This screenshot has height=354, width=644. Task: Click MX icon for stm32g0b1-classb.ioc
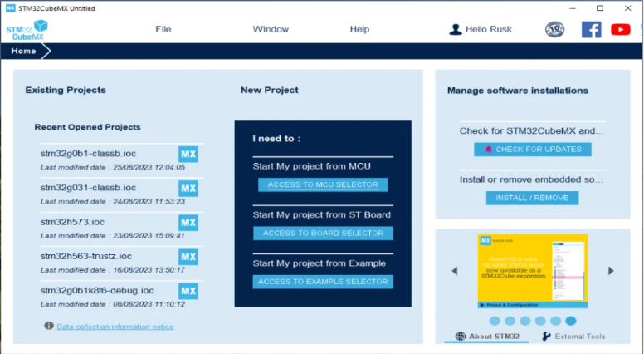click(x=188, y=155)
